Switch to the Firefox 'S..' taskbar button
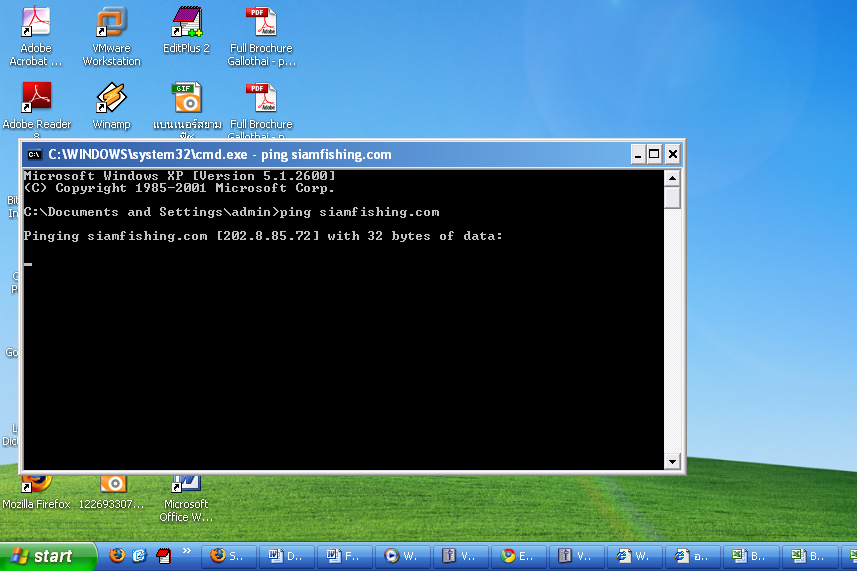 point(228,556)
